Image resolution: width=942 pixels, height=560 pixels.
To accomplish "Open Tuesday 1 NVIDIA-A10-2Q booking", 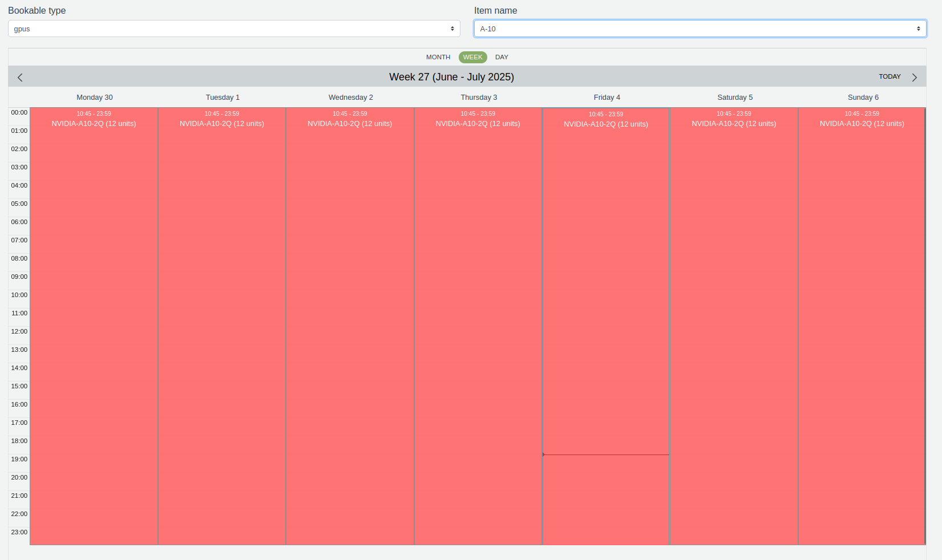I will pos(221,124).
